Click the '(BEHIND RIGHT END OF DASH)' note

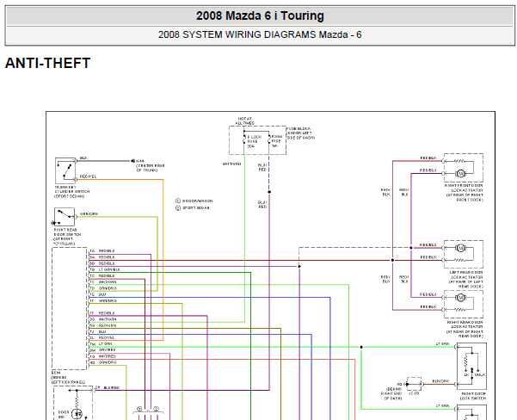391,393
